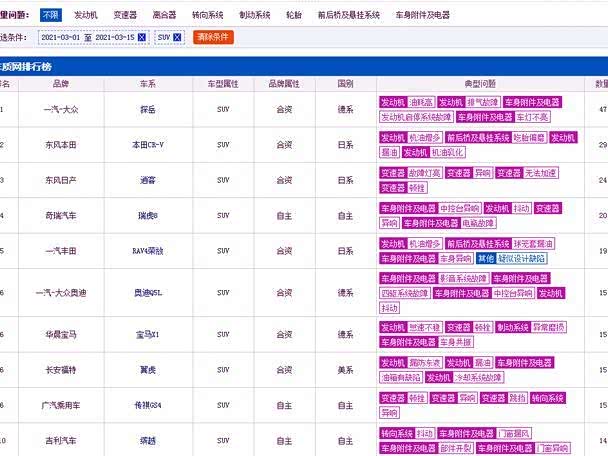The image size is (608, 456).
Task: Choose the 转向系统 problem category
Action: coord(207,15)
